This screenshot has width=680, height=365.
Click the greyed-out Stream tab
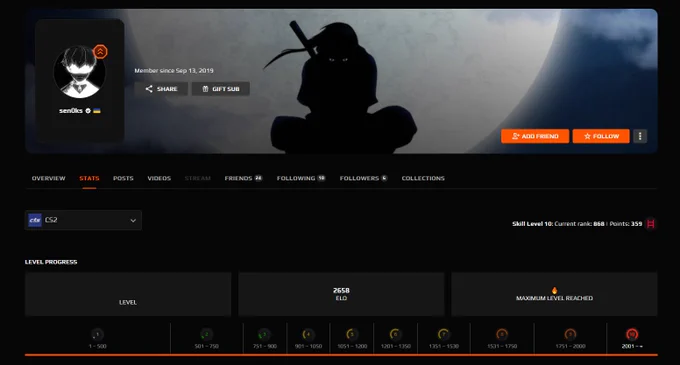tap(198, 178)
